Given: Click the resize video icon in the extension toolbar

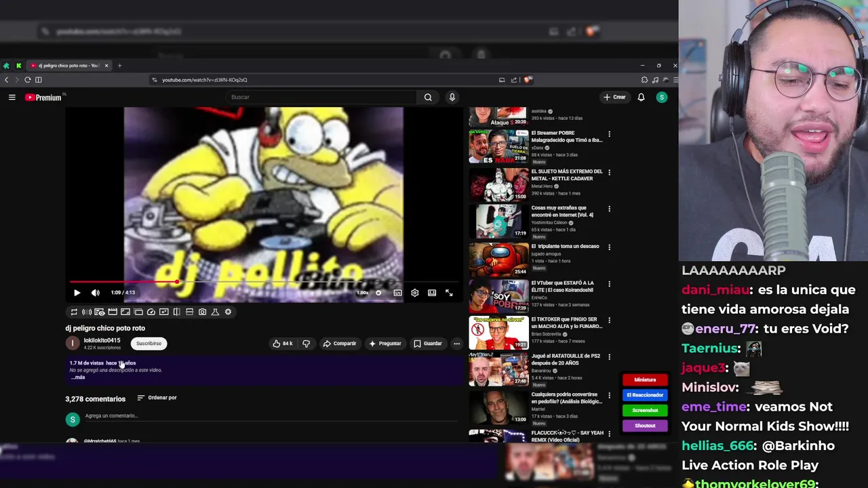Looking at the screenshot, I should coord(125,312).
